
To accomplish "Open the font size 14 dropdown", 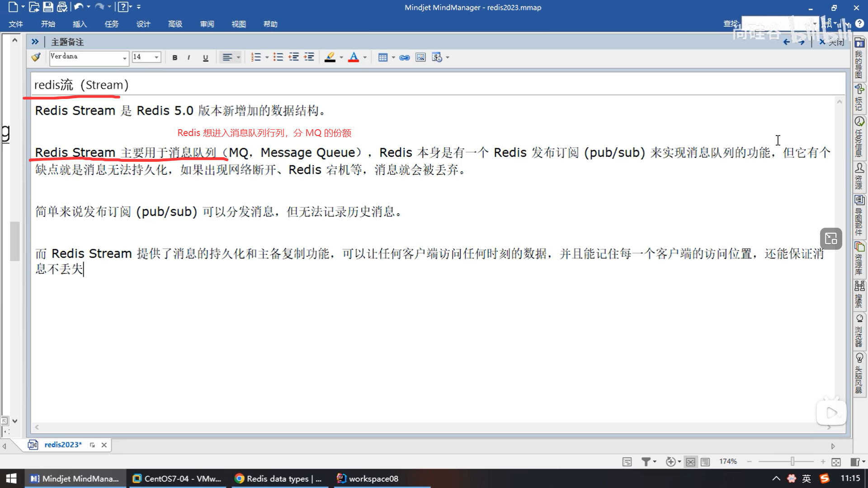I will coord(156,57).
